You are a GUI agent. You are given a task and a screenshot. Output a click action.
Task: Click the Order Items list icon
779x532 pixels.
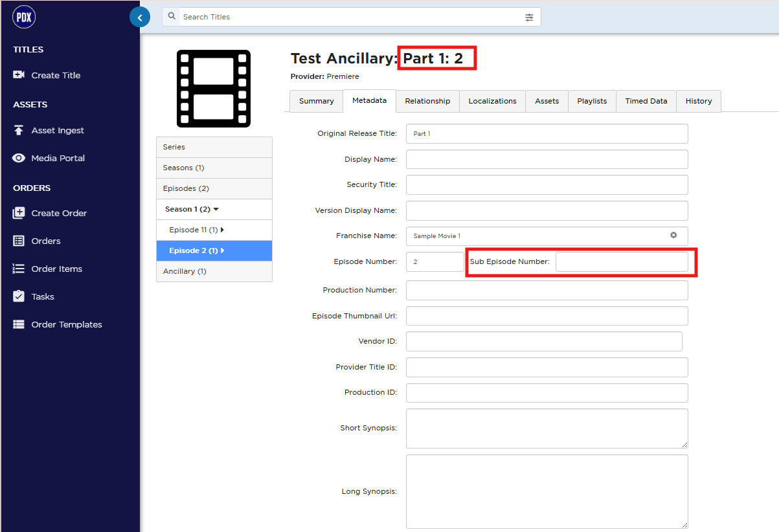point(19,269)
